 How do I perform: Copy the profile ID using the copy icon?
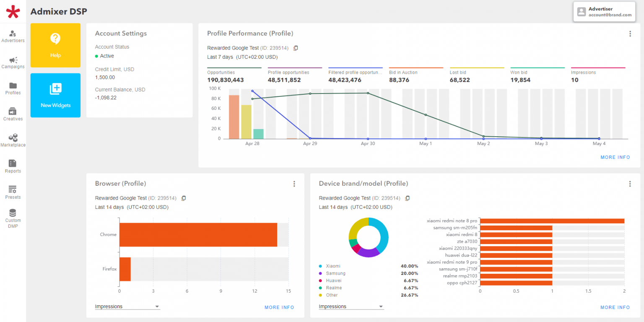pos(296,48)
